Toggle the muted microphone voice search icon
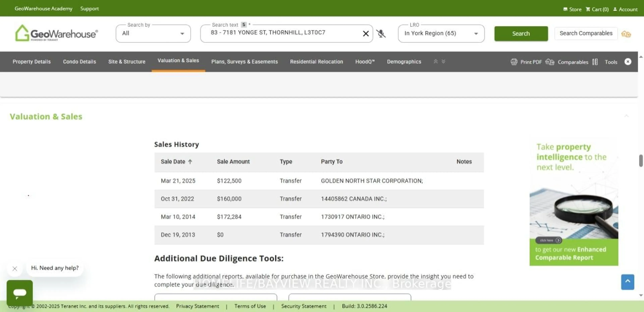The width and height of the screenshot is (644, 312). 381,34
